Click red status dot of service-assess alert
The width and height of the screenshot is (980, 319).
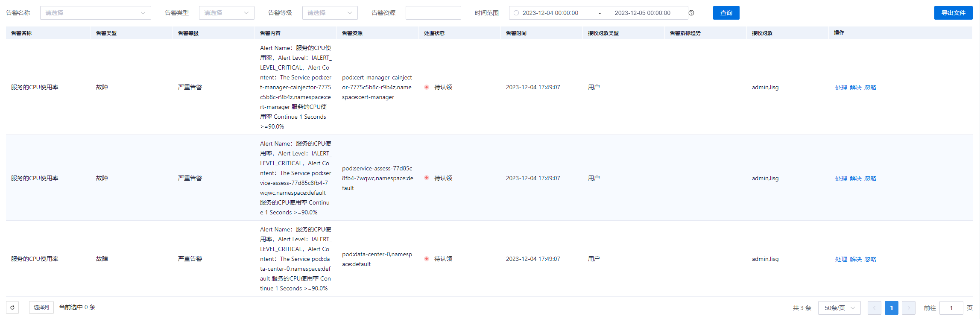tap(427, 178)
